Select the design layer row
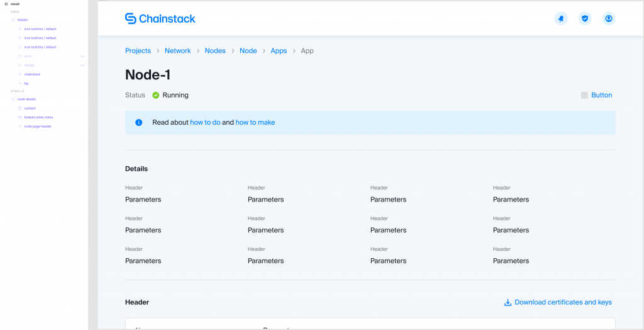 click(29, 65)
